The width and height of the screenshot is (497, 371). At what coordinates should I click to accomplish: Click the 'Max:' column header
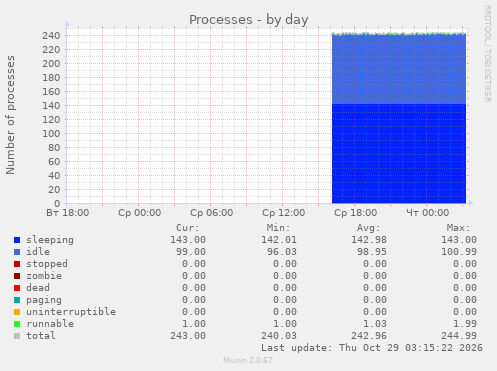pos(458,228)
